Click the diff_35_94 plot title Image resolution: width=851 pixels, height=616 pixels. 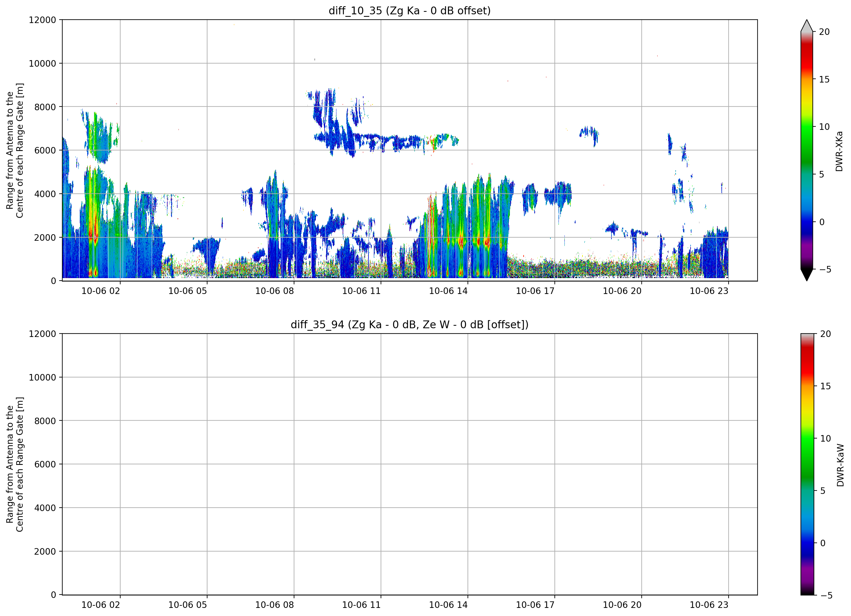pyautogui.click(x=409, y=324)
